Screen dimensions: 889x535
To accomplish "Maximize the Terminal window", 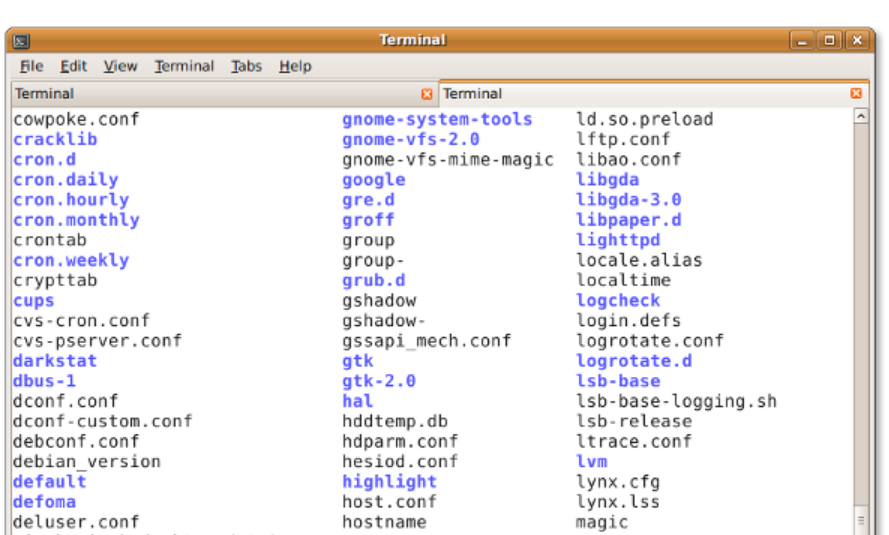I will (x=829, y=41).
